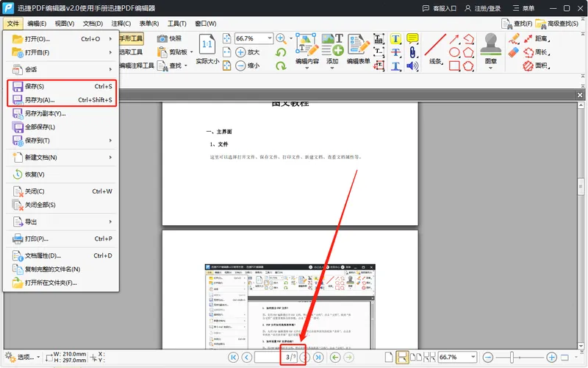Choose Print (打印) from File menu
Viewport: 588px width, 368px height.
pos(61,238)
